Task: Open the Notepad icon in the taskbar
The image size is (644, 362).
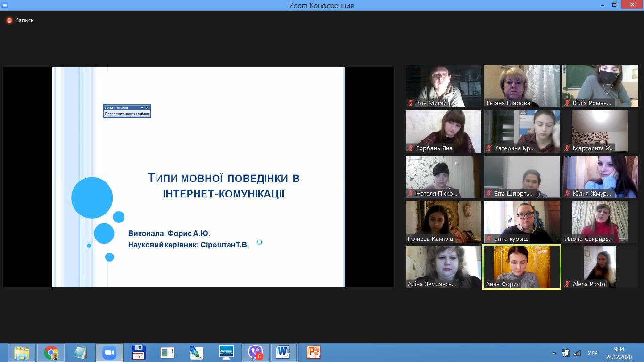Action: click(x=80, y=353)
